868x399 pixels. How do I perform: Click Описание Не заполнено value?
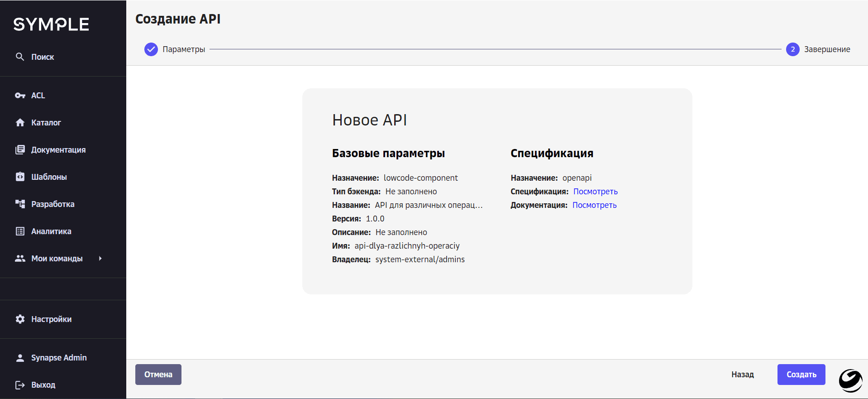[401, 232]
